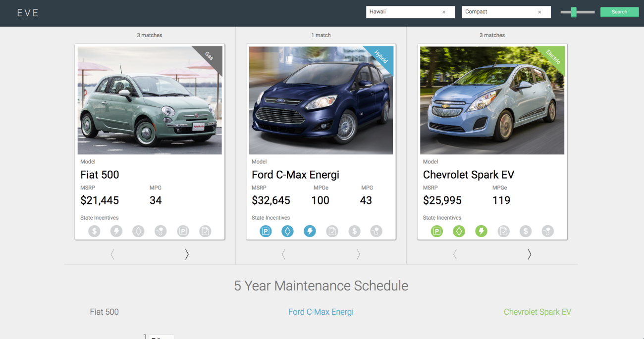Show previous hybrid match under Ford C-Max Energi
The width and height of the screenshot is (644, 339).
click(x=284, y=254)
